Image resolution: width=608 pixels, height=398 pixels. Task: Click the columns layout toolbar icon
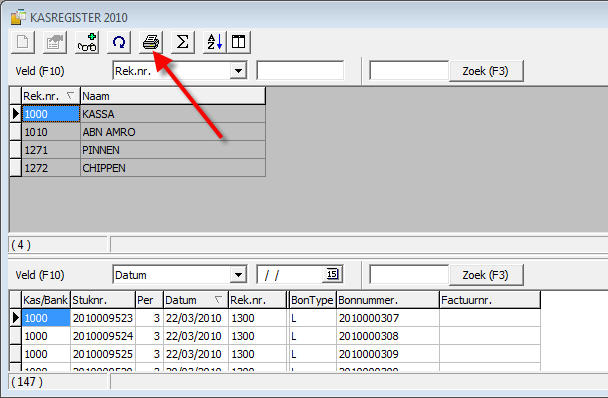(x=239, y=42)
